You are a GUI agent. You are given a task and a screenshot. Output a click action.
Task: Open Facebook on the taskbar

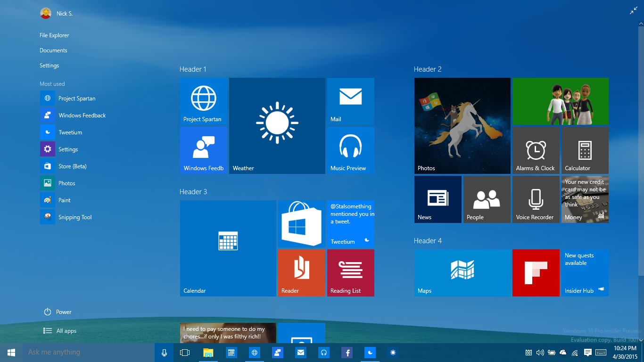(347, 352)
